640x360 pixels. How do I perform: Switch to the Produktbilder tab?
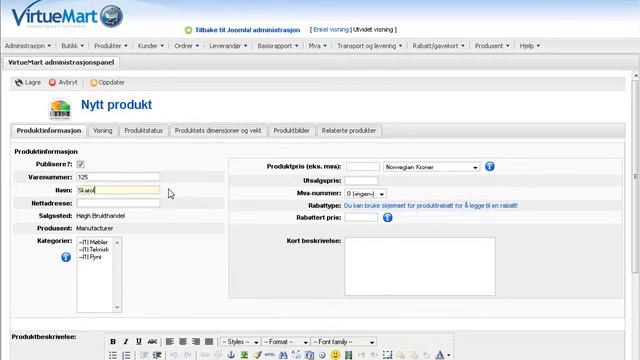(x=291, y=131)
